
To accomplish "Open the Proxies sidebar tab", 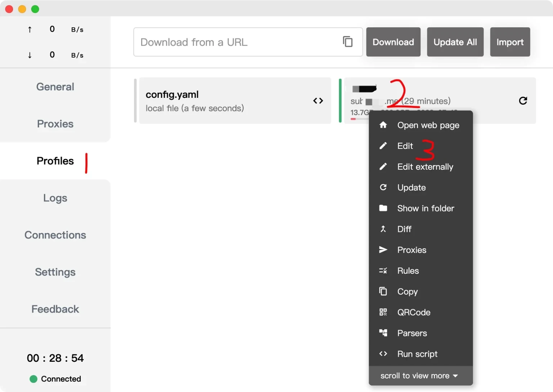I will coord(55,124).
